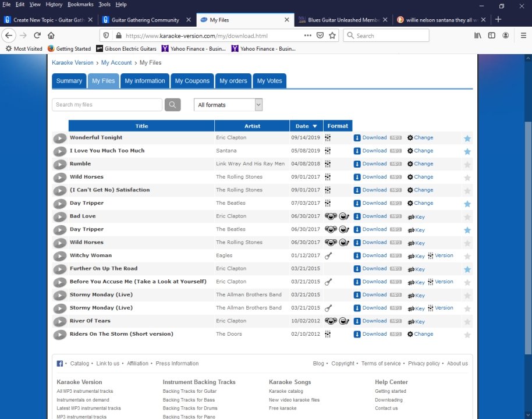Play the Rumble track preview
This screenshot has height=419, width=532.
[60, 164]
